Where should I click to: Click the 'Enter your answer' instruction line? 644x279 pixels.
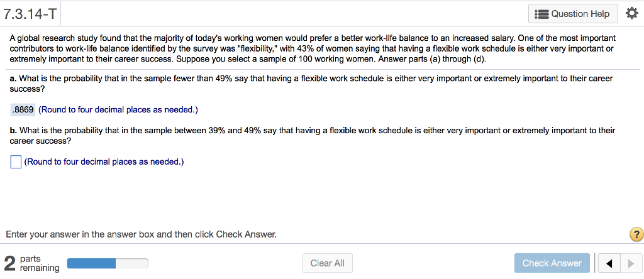pyautogui.click(x=142, y=235)
